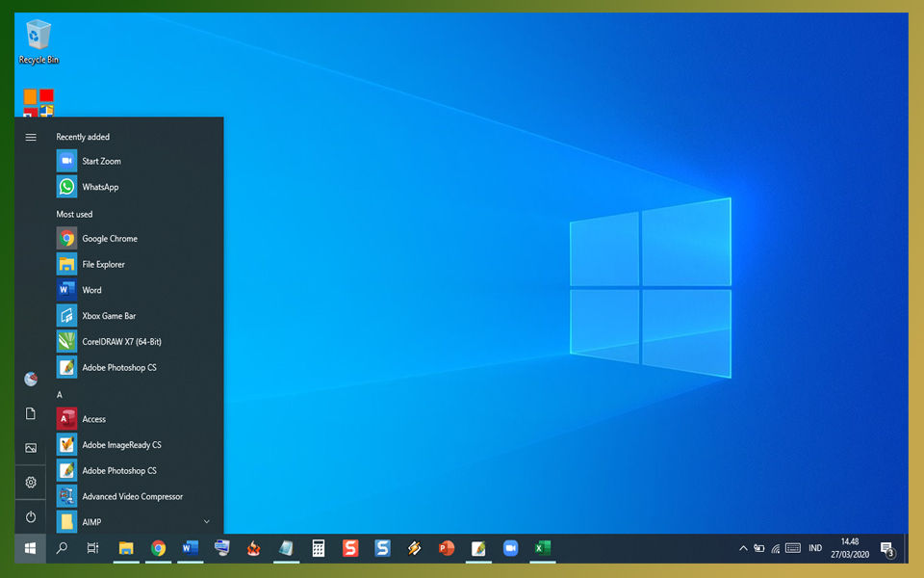Open Excel from the taskbar
The width and height of the screenshot is (924, 578).
pos(542,548)
